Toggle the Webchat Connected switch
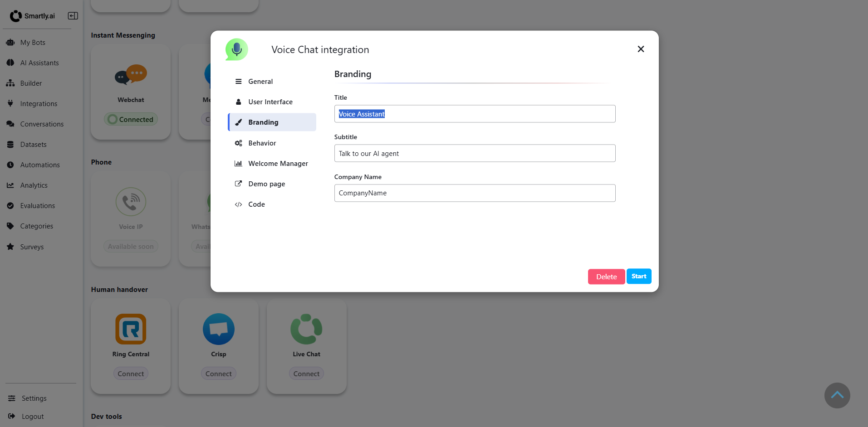This screenshot has height=427, width=868. tap(130, 119)
